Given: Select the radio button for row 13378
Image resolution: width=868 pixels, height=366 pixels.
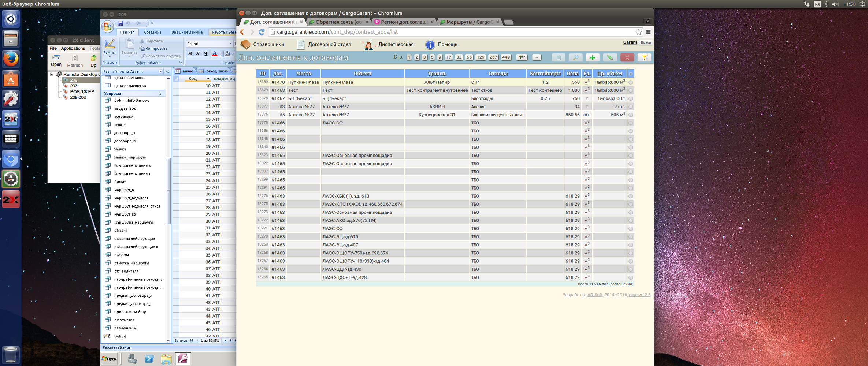Looking at the screenshot, I should coord(631,98).
